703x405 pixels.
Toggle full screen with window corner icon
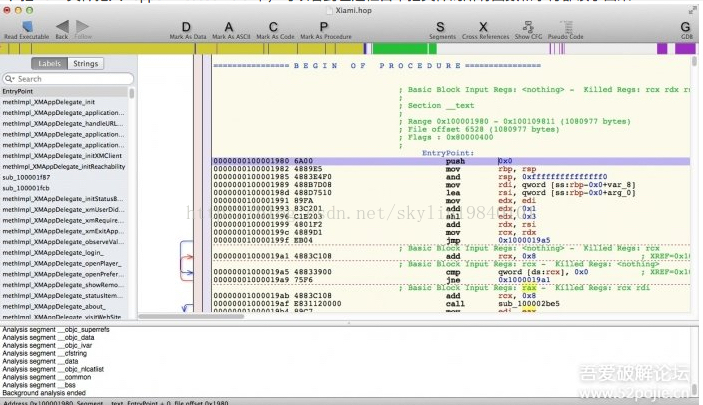[692, 10]
